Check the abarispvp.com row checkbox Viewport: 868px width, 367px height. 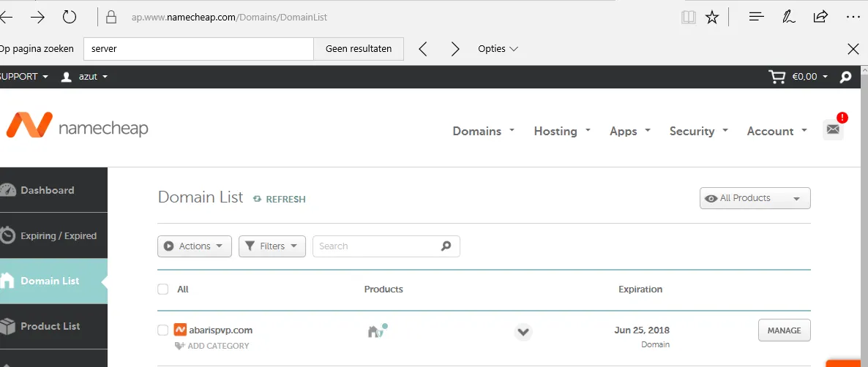[162, 330]
